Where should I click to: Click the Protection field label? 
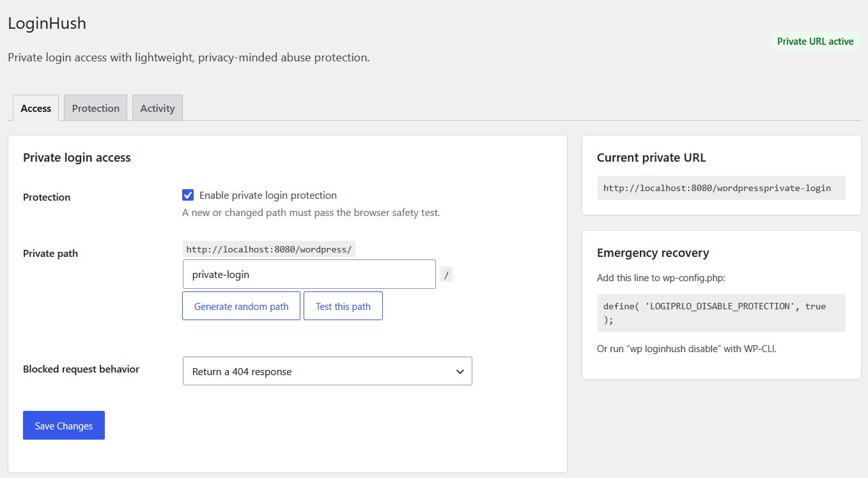47,197
